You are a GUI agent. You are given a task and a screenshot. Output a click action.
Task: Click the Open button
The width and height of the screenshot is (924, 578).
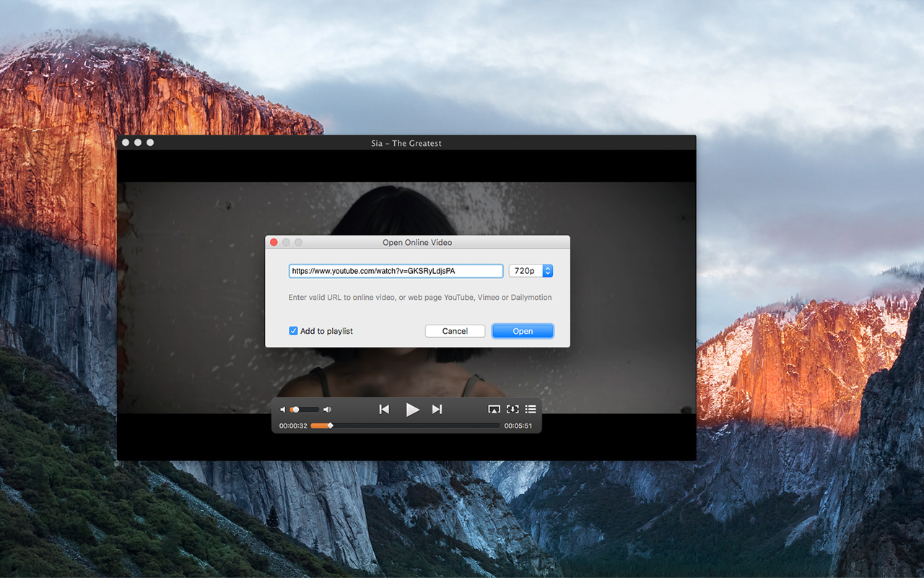coord(523,331)
